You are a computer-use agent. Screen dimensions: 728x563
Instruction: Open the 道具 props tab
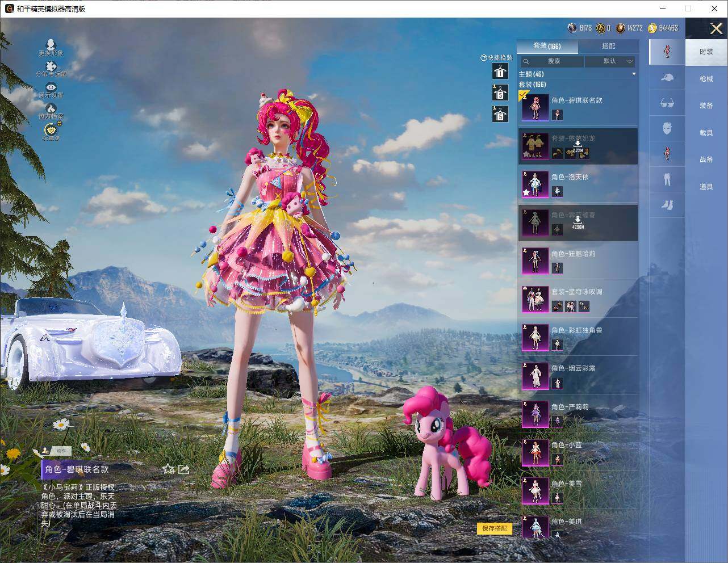pos(706,187)
